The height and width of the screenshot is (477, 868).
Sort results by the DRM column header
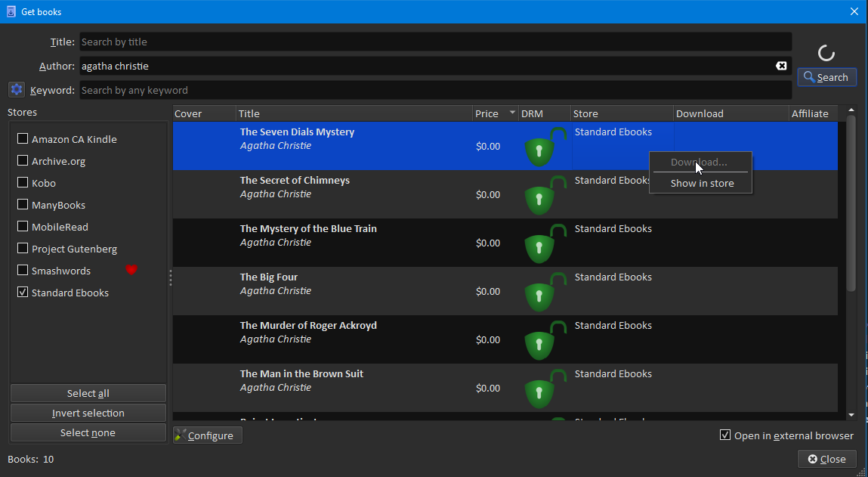tap(545, 113)
